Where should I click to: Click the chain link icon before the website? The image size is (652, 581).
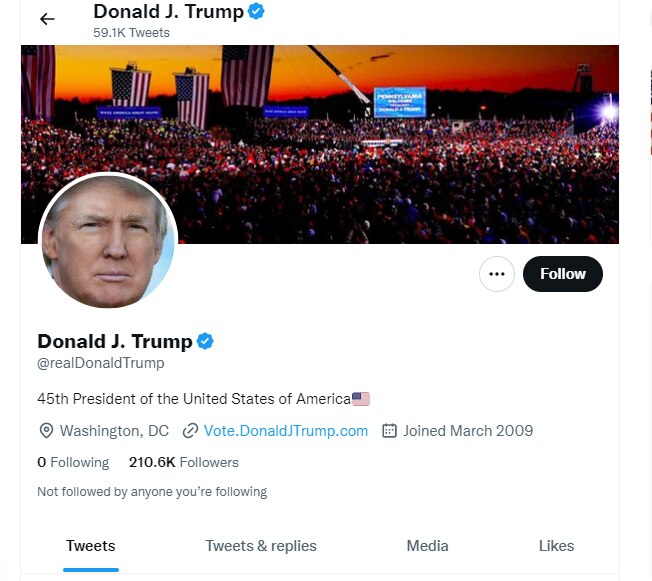point(190,431)
